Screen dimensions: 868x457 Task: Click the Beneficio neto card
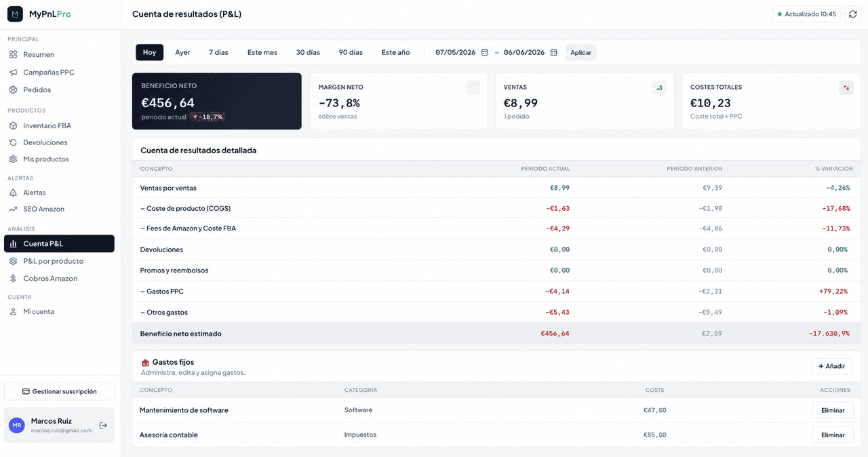(x=217, y=101)
